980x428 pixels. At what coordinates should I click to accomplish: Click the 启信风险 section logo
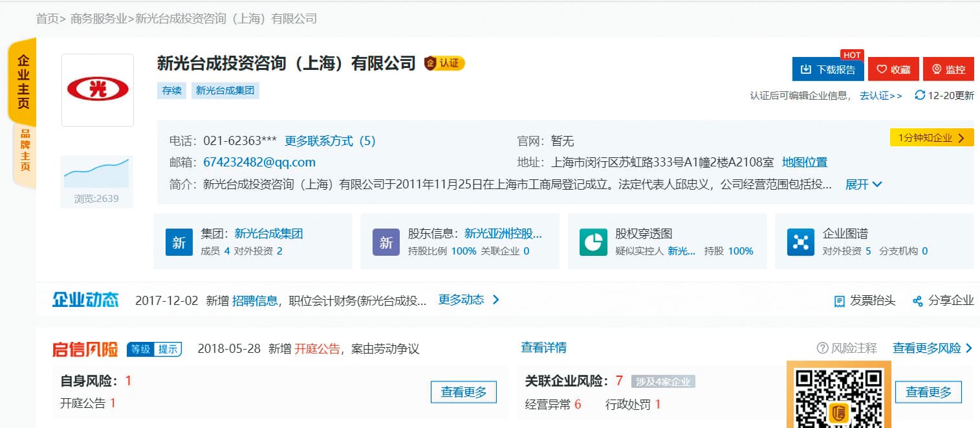click(x=85, y=349)
